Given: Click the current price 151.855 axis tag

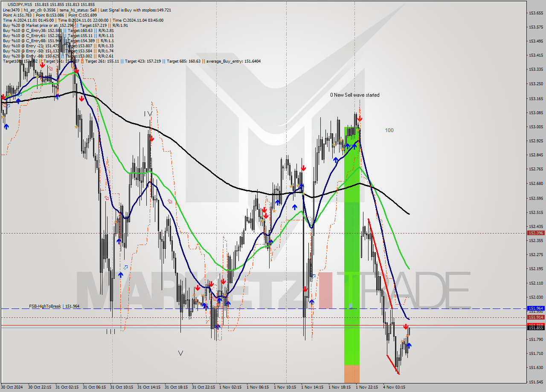Looking at the screenshot, I should 536,328.
